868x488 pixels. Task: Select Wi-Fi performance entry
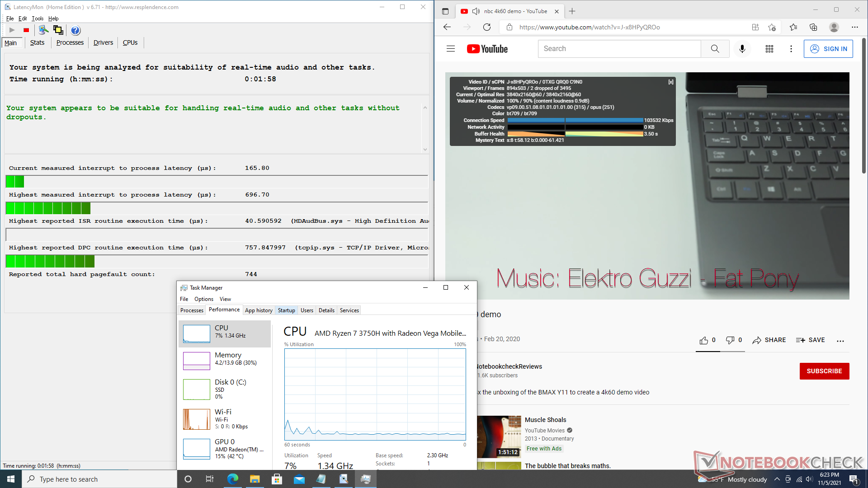click(x=225, y=419)
